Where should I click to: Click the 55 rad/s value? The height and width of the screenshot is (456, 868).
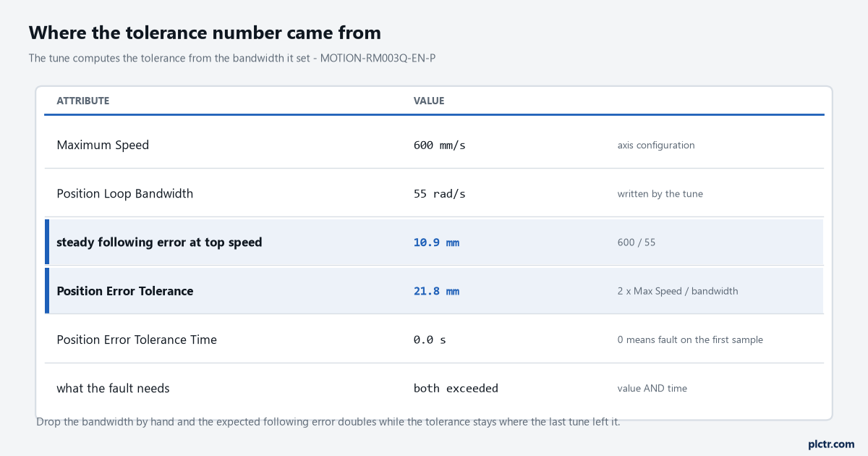(x=440, y=193)
